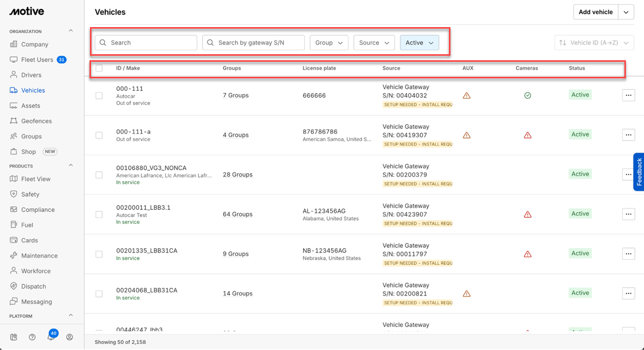
Task: Check the box for 00106880_VG3_NONCA
Action: point(99,175)
